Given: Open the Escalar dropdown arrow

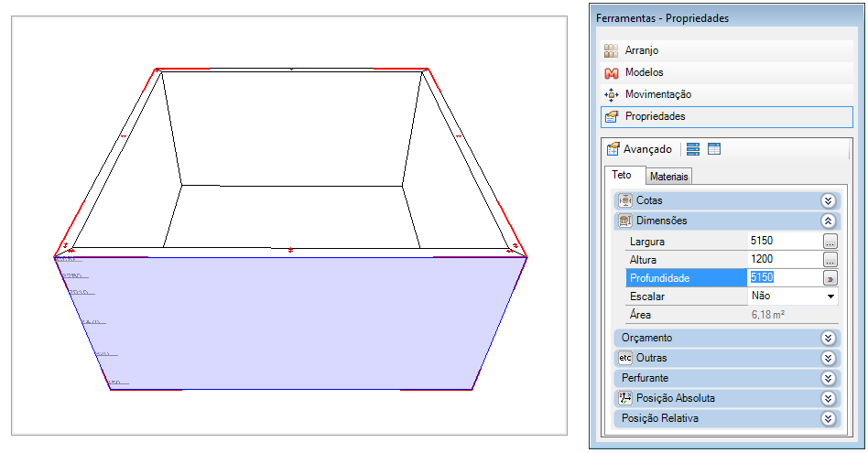Looking at the screenshot, I should [x=830, y=297].
